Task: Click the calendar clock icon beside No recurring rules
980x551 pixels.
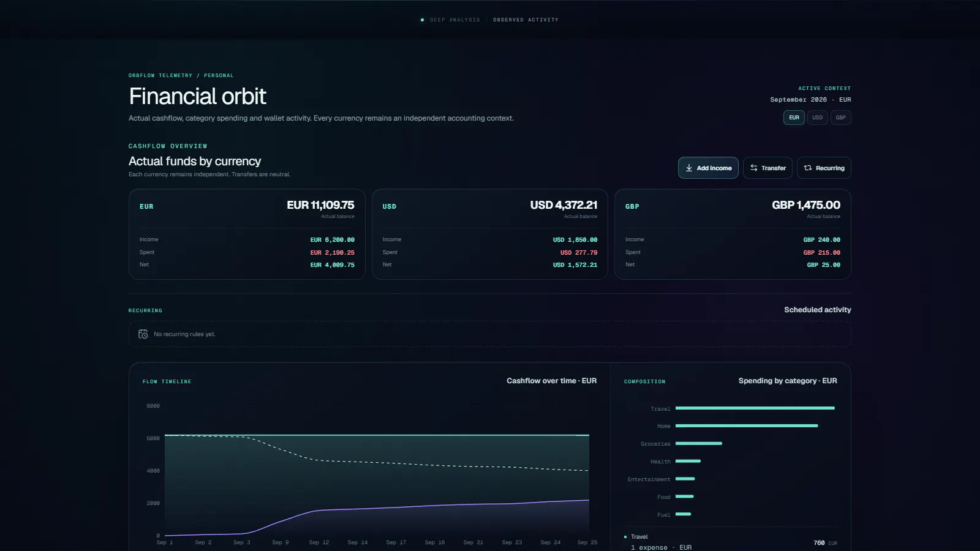Action: pyautogui.click(x=143, y=334)
